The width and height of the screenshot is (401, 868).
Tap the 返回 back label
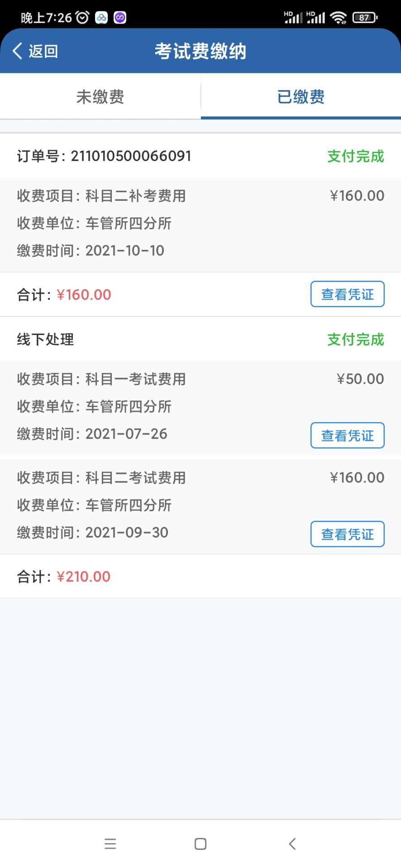43,51
